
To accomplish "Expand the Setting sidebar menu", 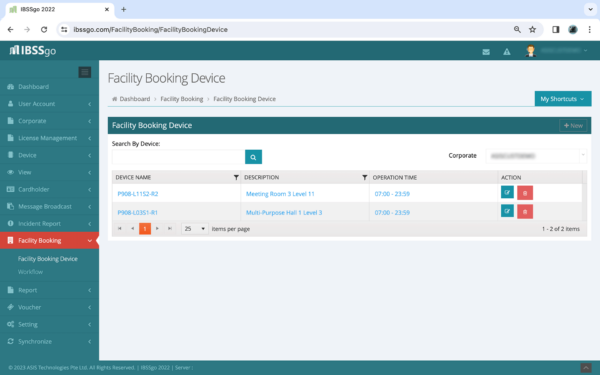I will click(49, 324).
